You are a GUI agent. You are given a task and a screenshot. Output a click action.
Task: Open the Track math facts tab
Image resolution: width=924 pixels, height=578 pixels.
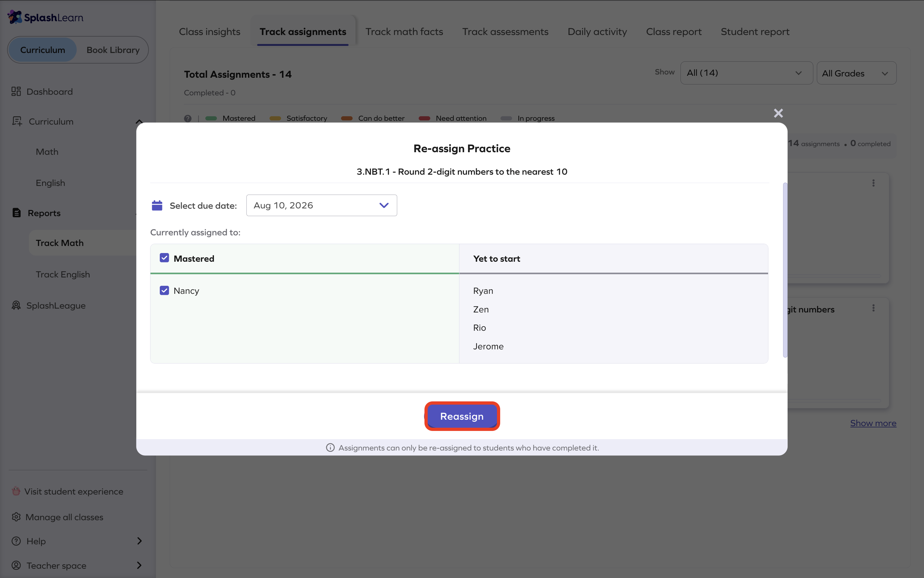tap(404, 31)
